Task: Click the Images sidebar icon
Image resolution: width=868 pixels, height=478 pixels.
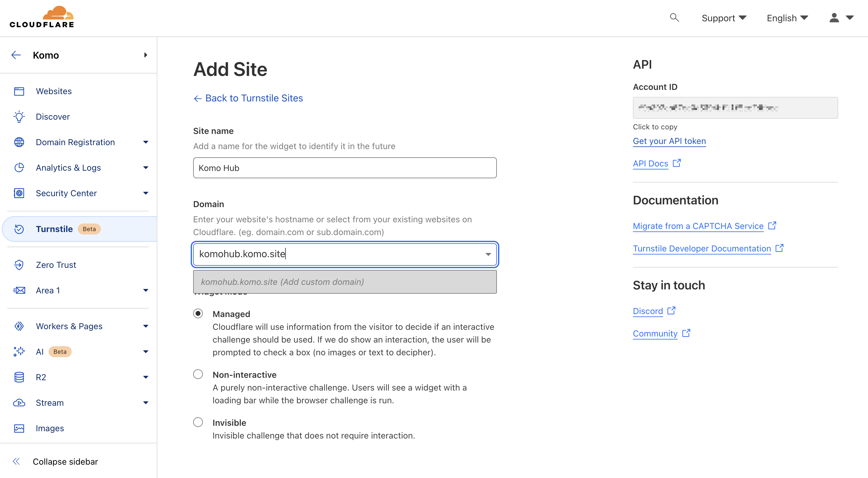Action: point(19,428)
